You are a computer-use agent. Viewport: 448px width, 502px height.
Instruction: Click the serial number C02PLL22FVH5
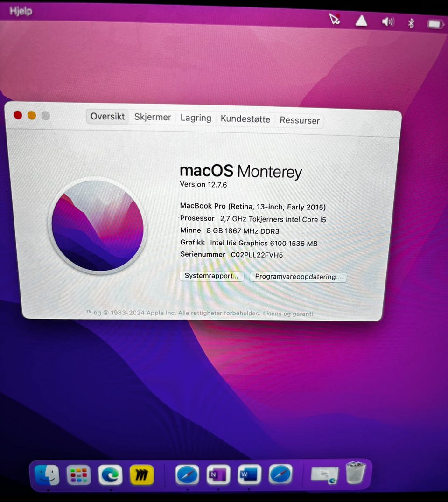point(257,255)
